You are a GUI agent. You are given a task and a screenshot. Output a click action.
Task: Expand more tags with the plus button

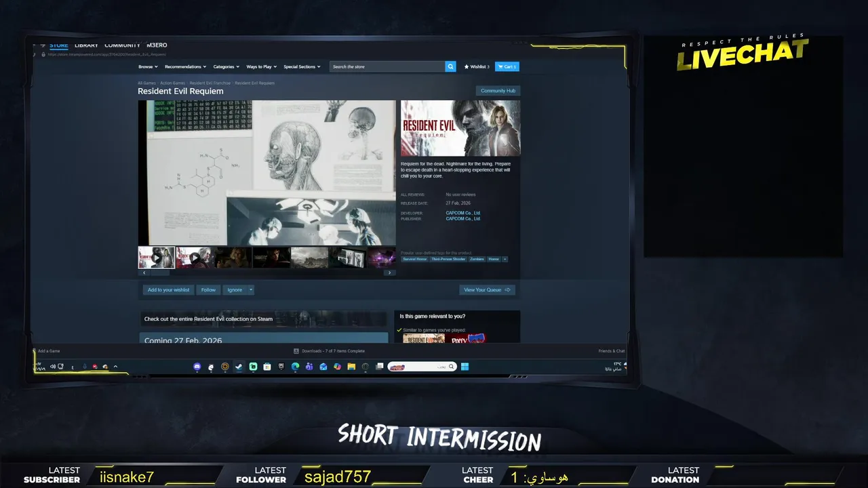click(x=505, y=259)
